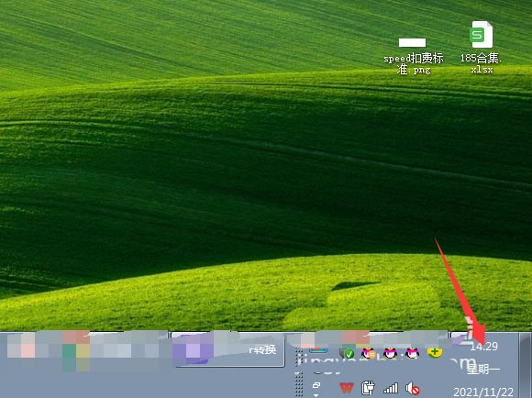532x398 pixels.
Task: Open the network signal bars tray icon
Action: pyautogui.click(x=391, y=388)
